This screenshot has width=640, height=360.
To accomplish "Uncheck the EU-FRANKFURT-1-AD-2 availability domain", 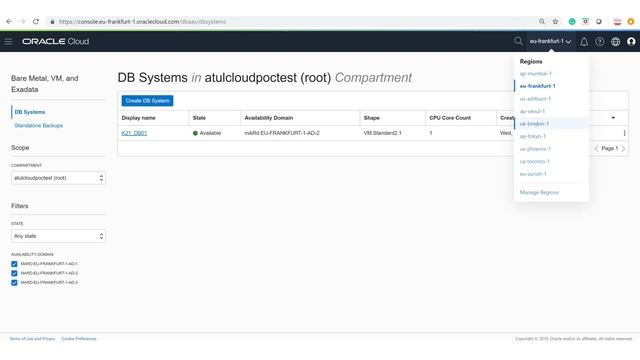I will [x=14, y=273].
